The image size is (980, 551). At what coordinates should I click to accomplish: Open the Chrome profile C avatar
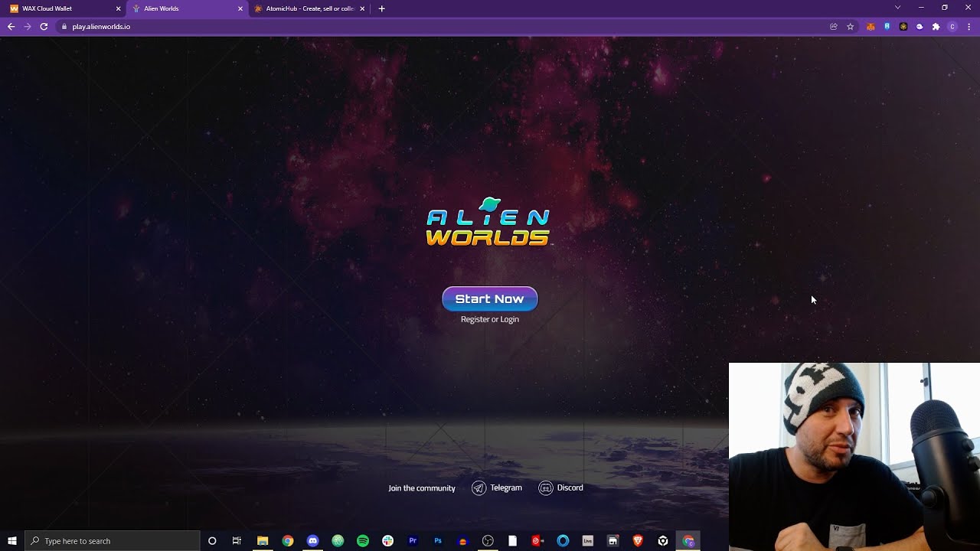(952, 26)
